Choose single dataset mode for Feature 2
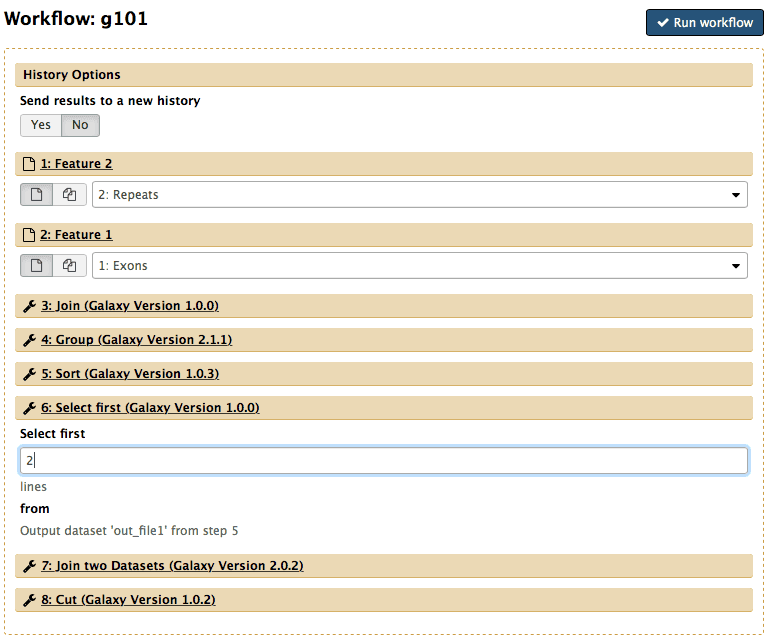This screenshot has width=770, height=644. pyautogui.click(x=37, y=195)
